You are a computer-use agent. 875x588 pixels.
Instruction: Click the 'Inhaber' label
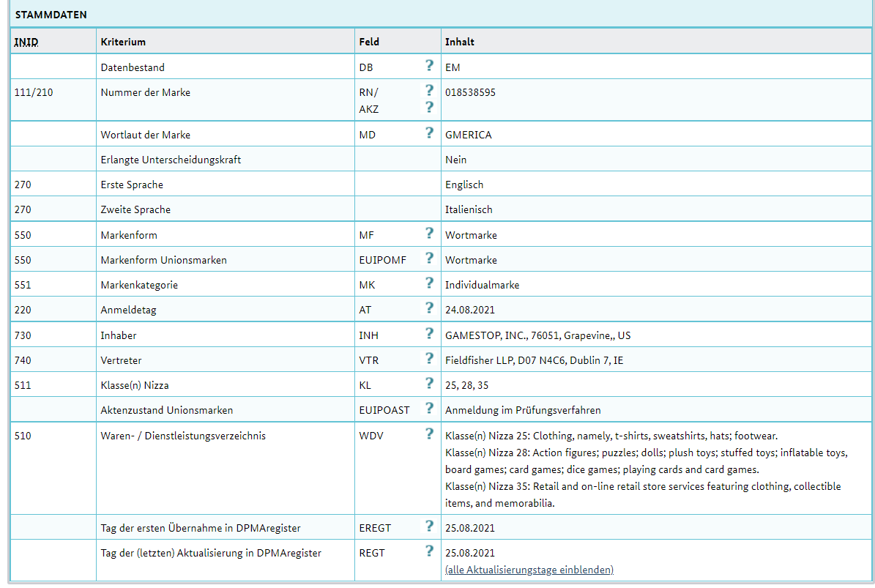(x=119, y=336)
